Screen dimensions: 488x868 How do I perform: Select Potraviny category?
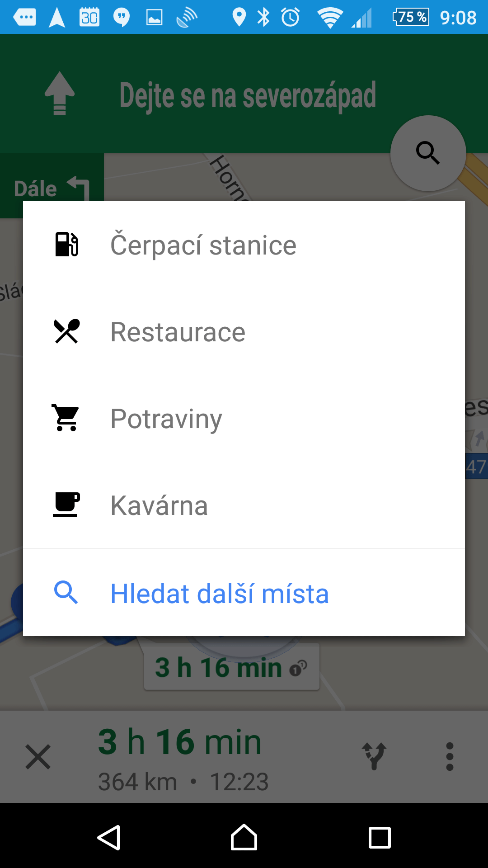point(244,419)
